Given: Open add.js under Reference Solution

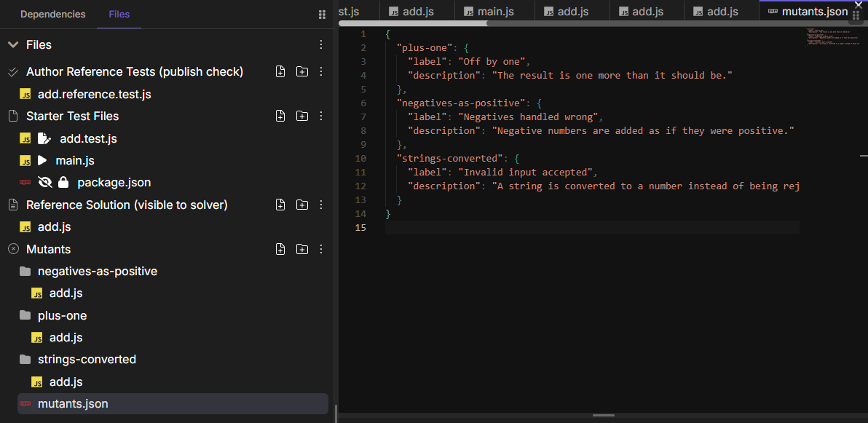Looking at the screenshot, I should 54,227.
